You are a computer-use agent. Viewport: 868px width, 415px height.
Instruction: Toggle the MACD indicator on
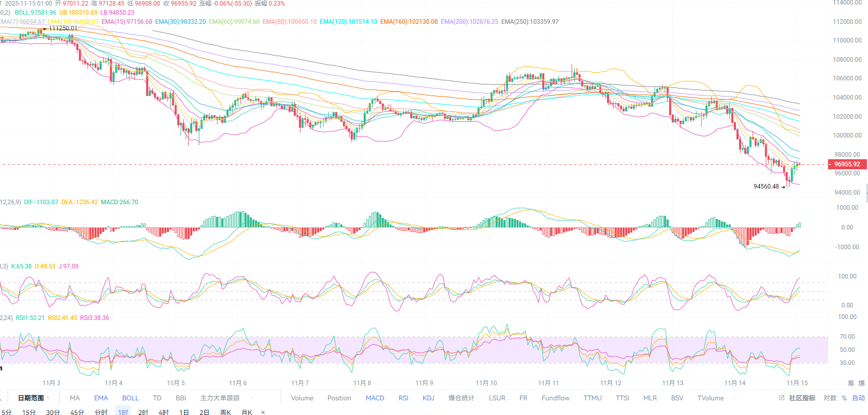click(375, 398)
